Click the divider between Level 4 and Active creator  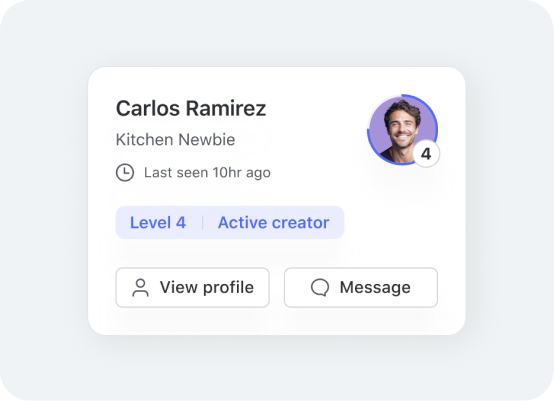[202, 223]
